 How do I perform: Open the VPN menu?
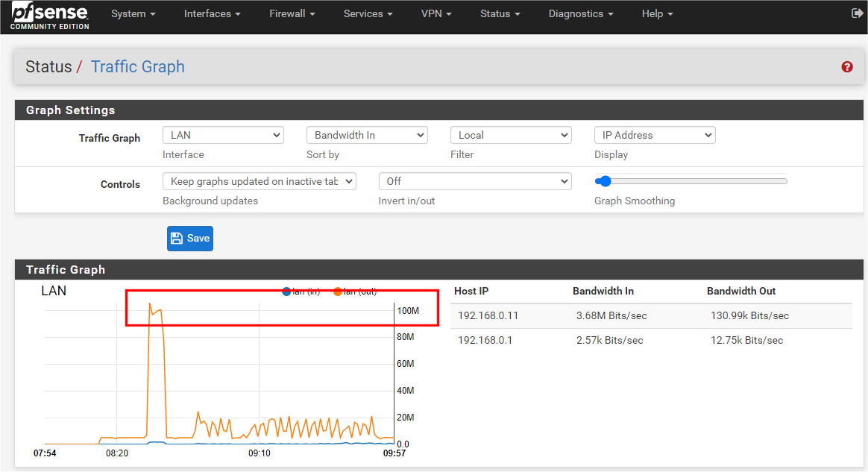coord(436,14)
